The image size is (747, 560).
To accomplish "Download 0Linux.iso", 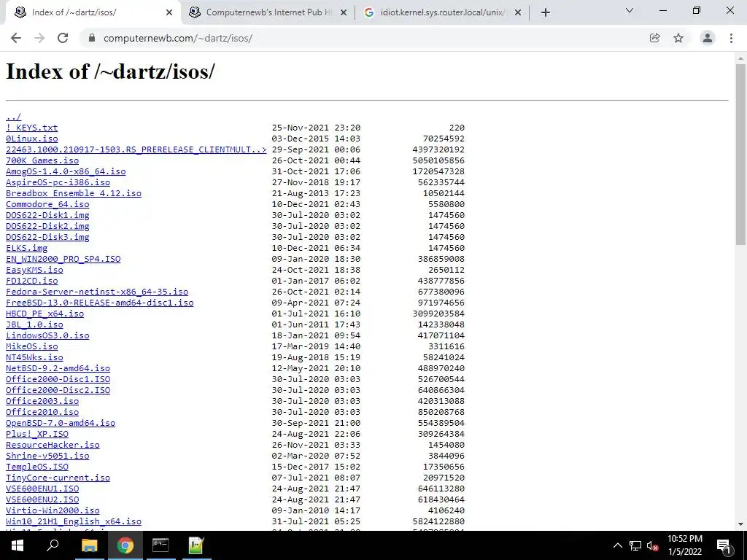I will coord(31,139).
